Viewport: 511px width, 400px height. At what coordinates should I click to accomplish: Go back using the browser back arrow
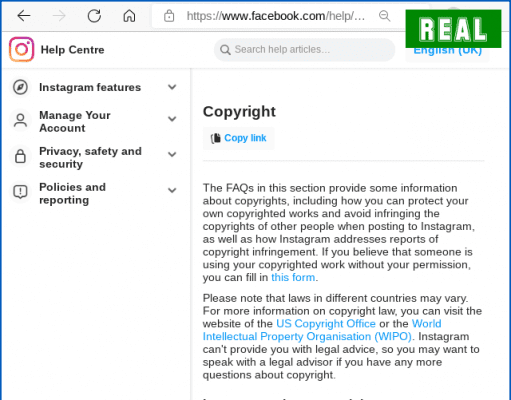click(x=24, y=16)
